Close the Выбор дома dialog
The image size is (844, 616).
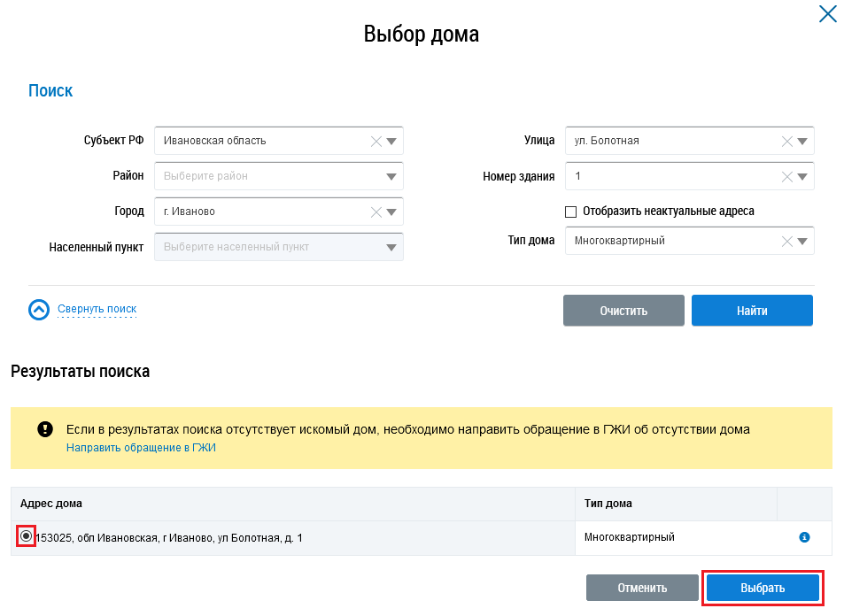827,14
